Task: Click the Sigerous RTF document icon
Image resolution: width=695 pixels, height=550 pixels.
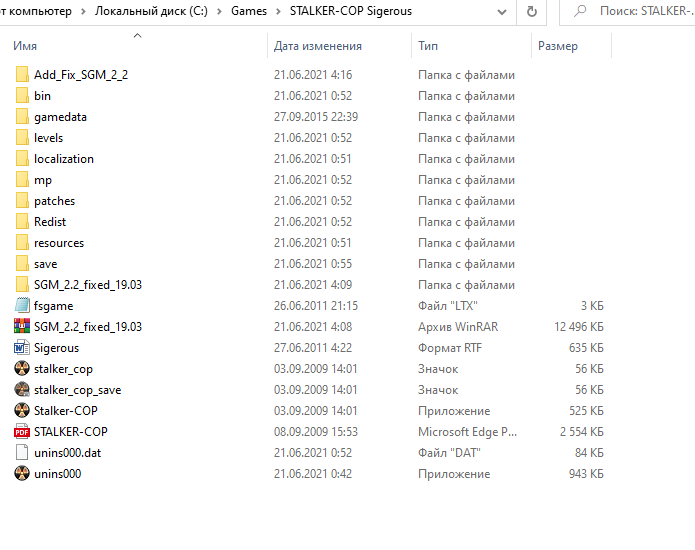Action: coord(22,347)
